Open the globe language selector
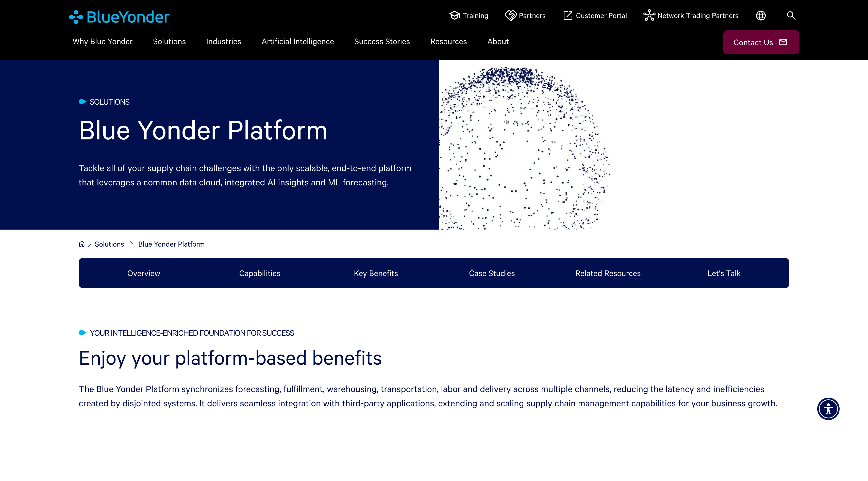 tap(760, 15)
